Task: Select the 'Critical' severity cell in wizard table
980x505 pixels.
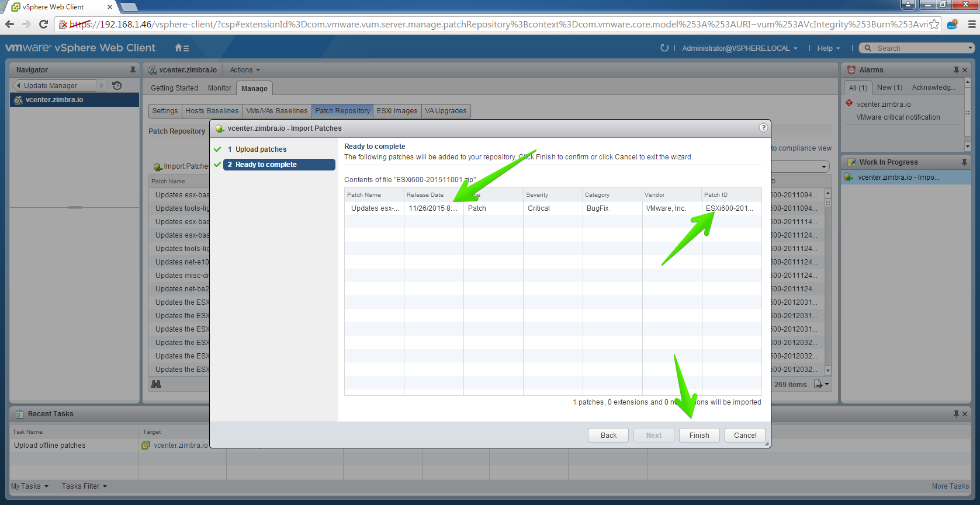Action: (553, 208)
